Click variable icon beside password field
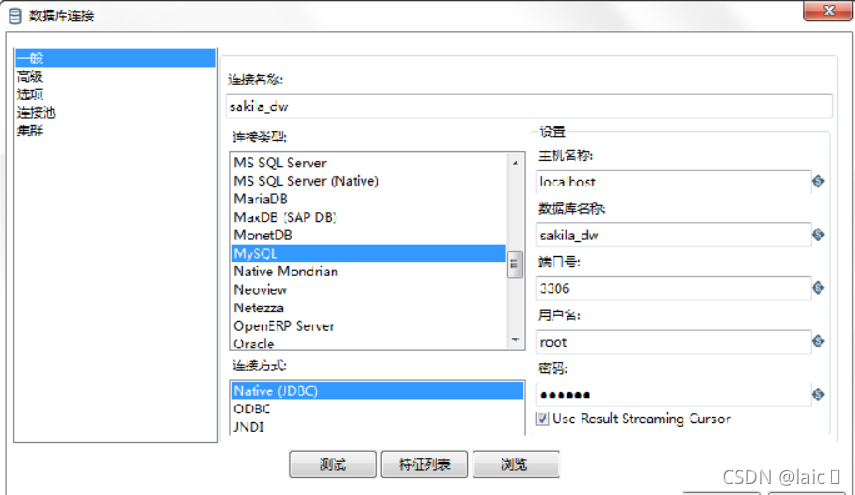 818,394
